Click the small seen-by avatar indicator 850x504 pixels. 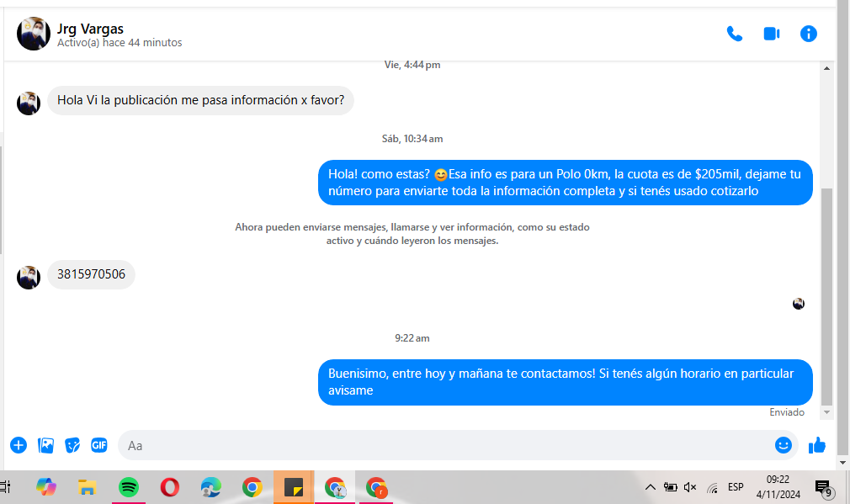click(799, 304)
